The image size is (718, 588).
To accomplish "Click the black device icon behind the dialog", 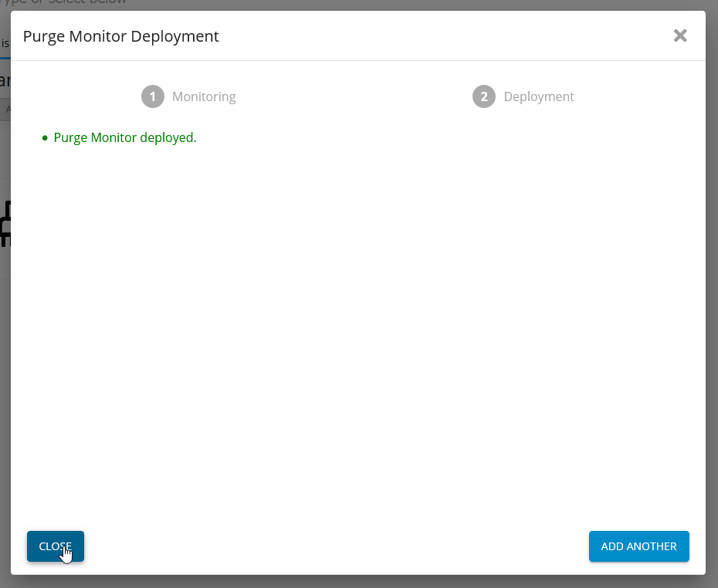I will pyautogui.click(x=5, y=224).
